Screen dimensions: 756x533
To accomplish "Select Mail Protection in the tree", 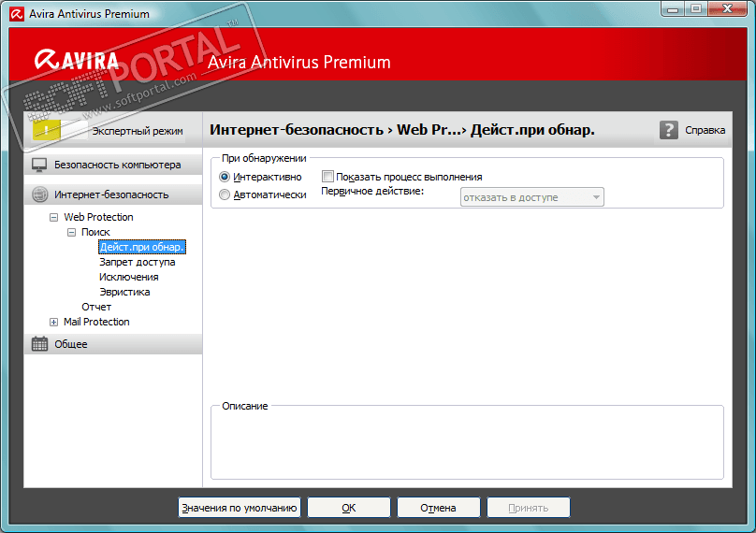I will 96,322.
